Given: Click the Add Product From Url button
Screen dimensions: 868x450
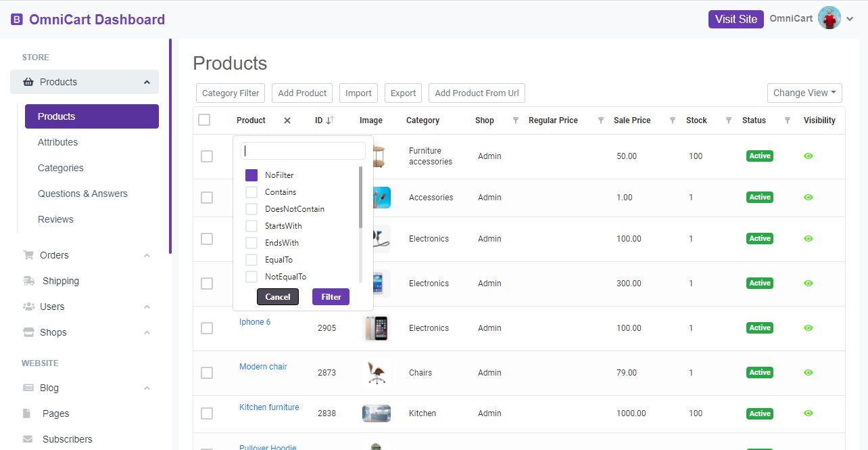Looking at the screenshot, I should [477, 93].
